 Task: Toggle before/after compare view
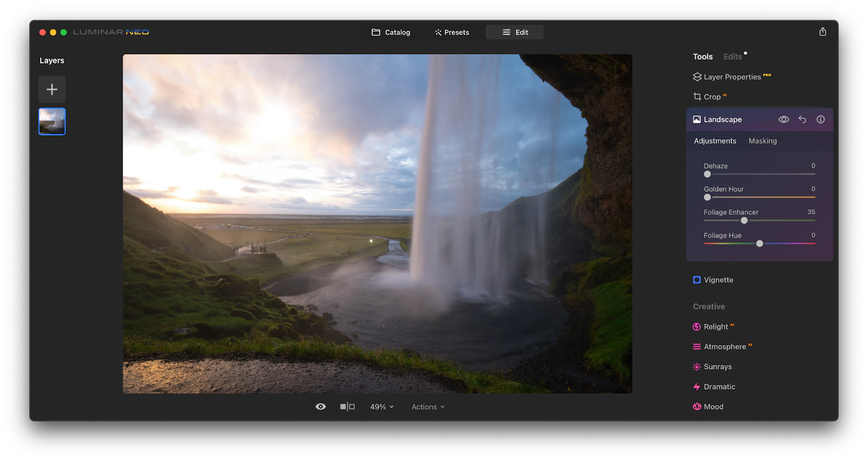click(x=347, y=407)
